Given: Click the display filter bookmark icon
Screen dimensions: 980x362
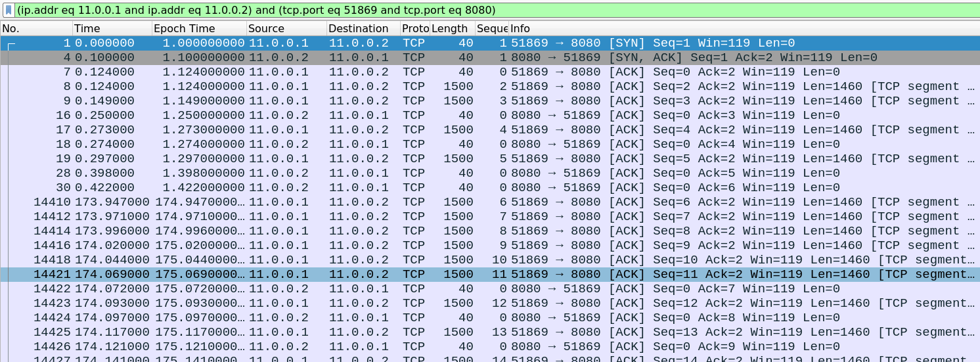Looking at the screenshot, I should click(9, 10).
